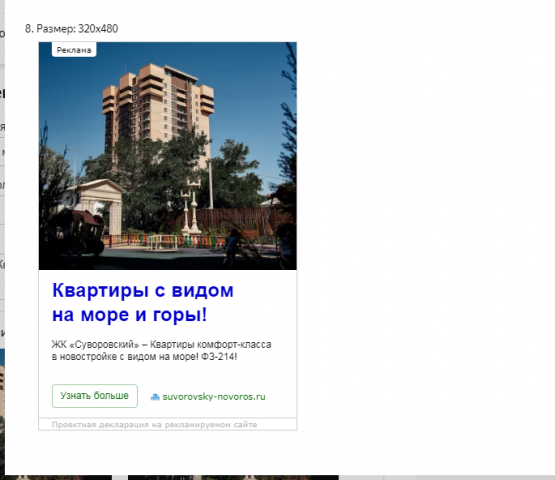Viewport: 555px width, 480px height.
Task: Click the headline "Квартиры с видом на море и горы!"
Action: [x=143, y=302]
